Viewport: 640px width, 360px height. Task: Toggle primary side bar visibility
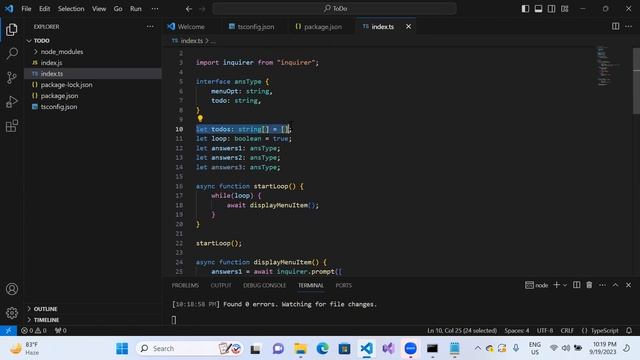coord(525,9)
